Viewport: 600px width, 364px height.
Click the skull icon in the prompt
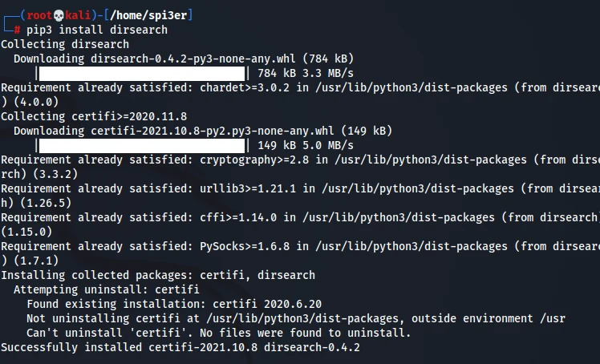[57, 15]
